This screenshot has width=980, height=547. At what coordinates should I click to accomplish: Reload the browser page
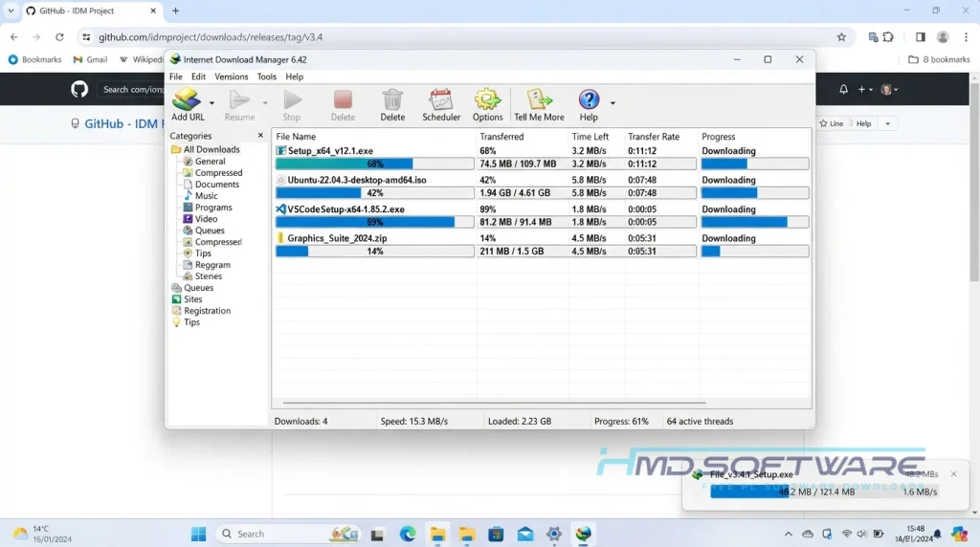[x=59, y=37]
